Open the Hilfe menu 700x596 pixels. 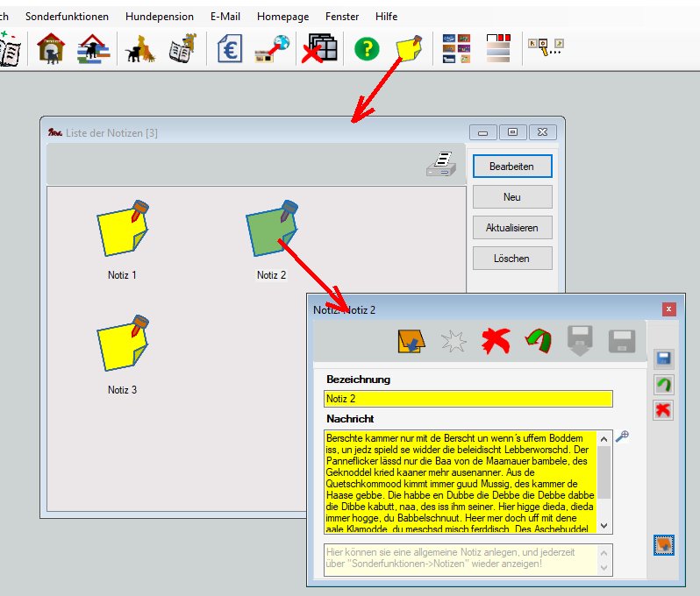pos(386,17)
